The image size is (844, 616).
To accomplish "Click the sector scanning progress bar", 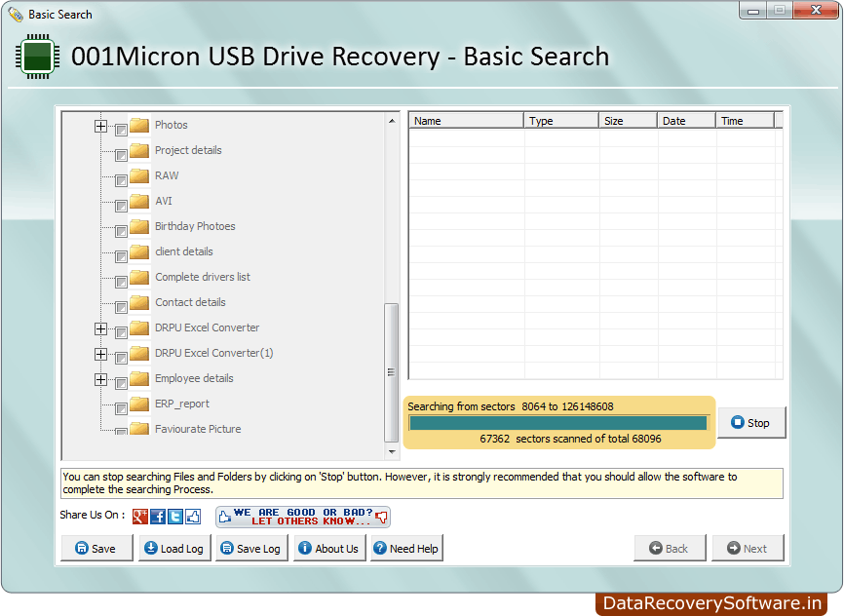I will (557, 423).
